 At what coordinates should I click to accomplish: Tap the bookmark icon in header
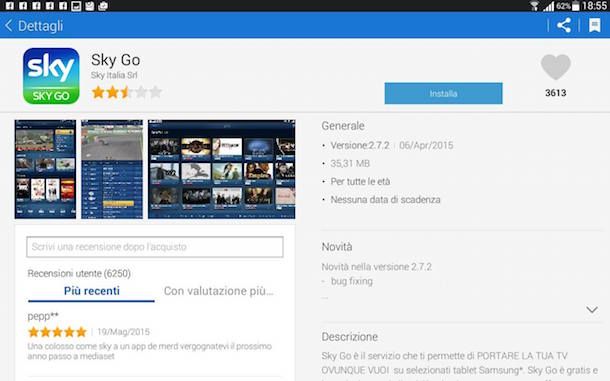click(x=594, y=26)
